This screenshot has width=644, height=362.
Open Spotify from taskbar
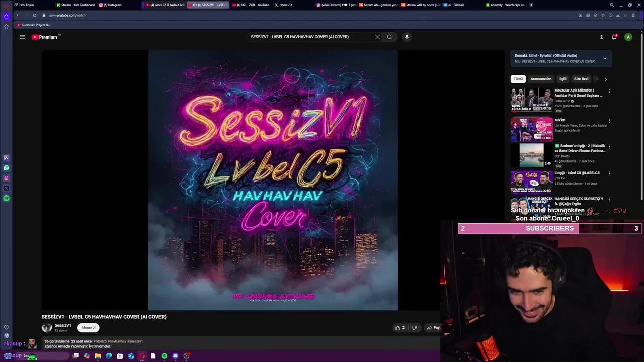pyautogui.click(x=164, y=356)
